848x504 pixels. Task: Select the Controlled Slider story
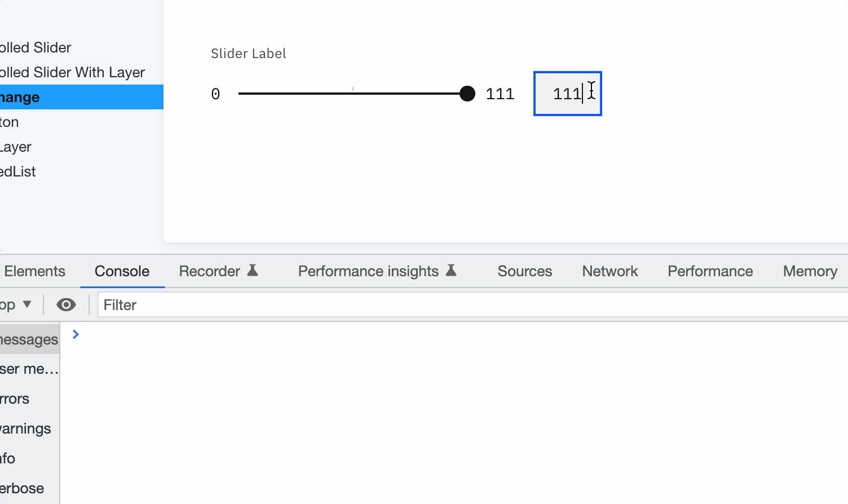click(x=36, y=47)
